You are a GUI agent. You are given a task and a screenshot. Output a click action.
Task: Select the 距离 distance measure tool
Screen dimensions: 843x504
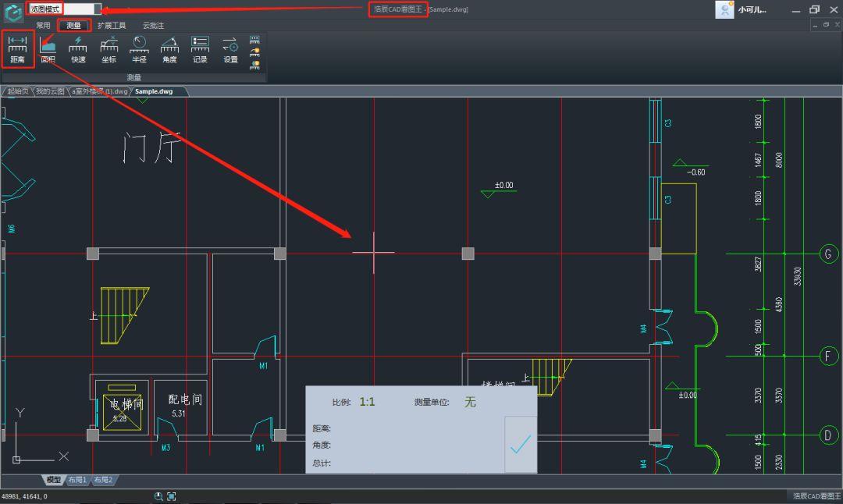[x=17, y=49]
